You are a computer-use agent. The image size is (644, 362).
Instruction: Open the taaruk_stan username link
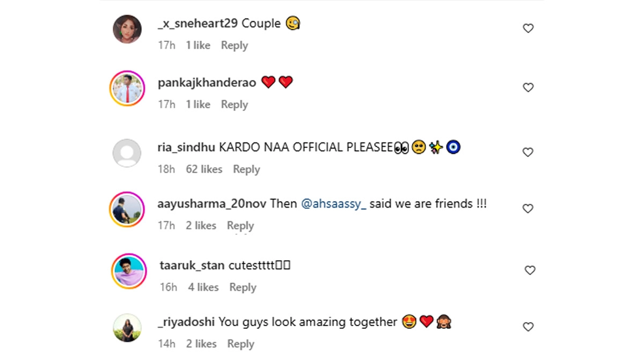pyautogui.click(x=192, y=265)
